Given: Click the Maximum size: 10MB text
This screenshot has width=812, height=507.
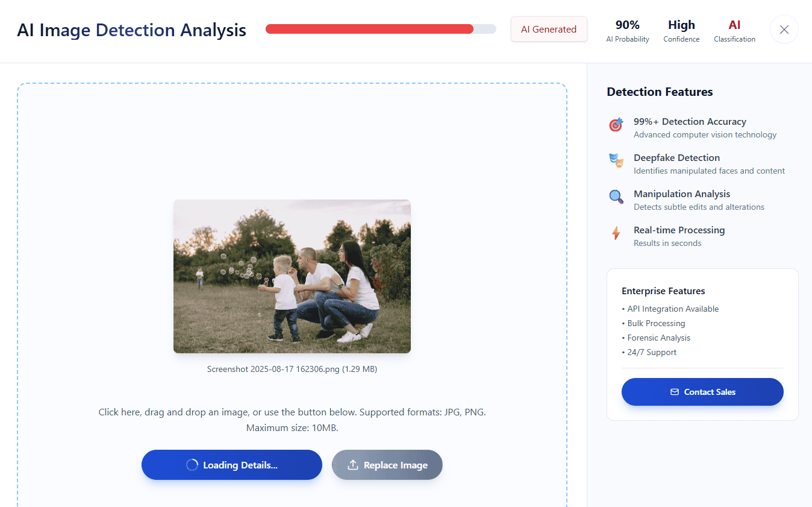Looking at the screenshot, I should click(x=292, y=428).
